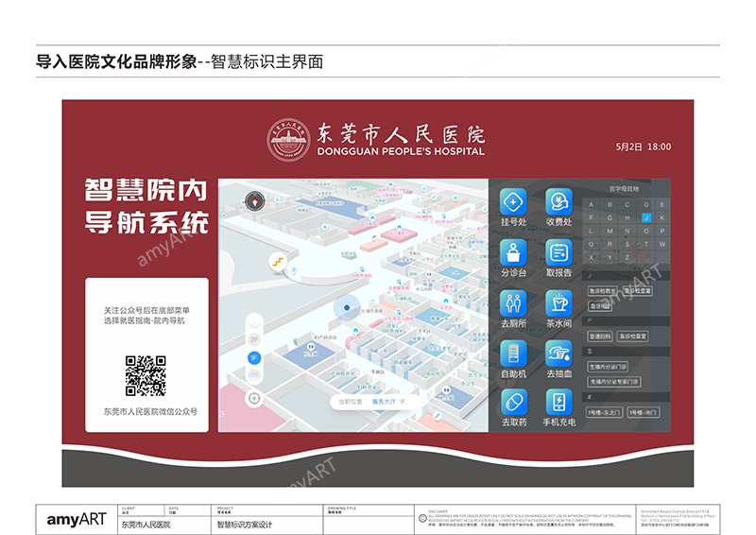This screenshot has width=756, height=535.
Task: Select letter W in the alphabet grid
Action: click(662, 244)
